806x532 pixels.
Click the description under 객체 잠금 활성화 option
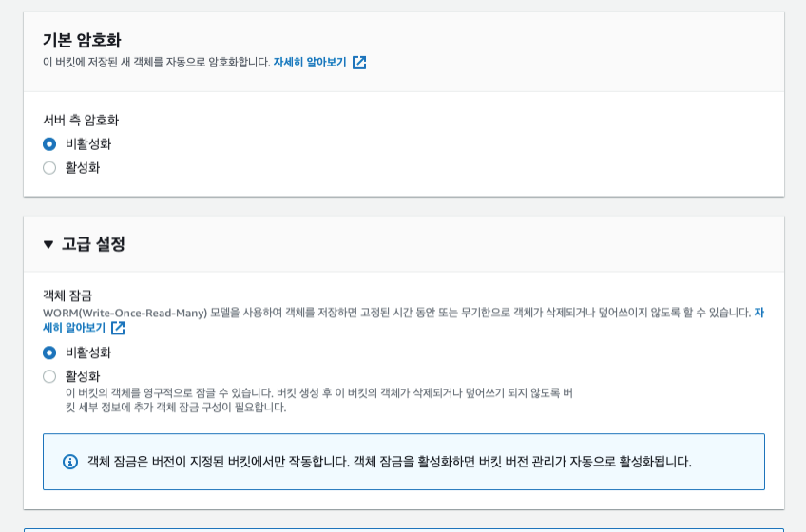coord(319,400)
